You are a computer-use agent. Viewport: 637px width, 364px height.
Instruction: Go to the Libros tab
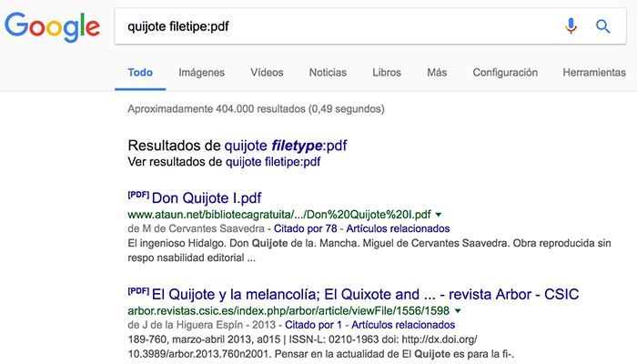tap(387, 72)
